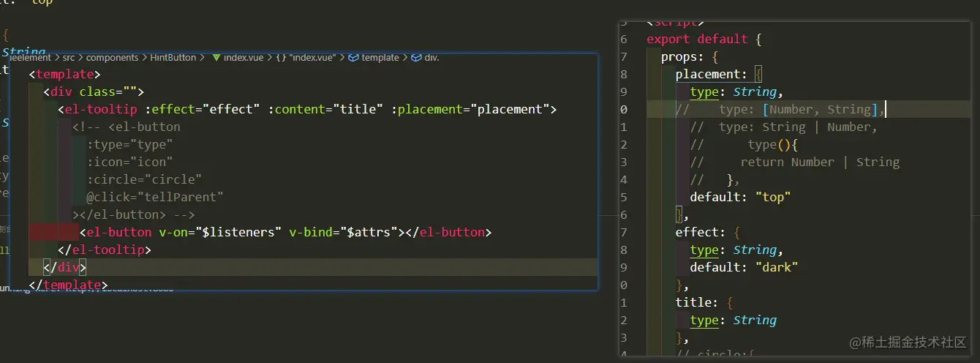Click the closing </el-tooltip> tag
The height and width of the screenshot is (363, 980).
point(105,250)
